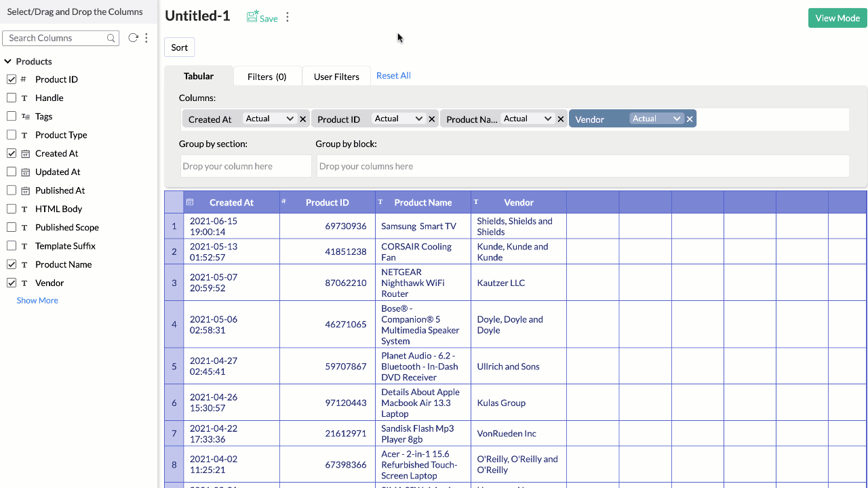Open the column panel's vertical dots menu
The image size is (868, 488).
[x=146, y=38]
